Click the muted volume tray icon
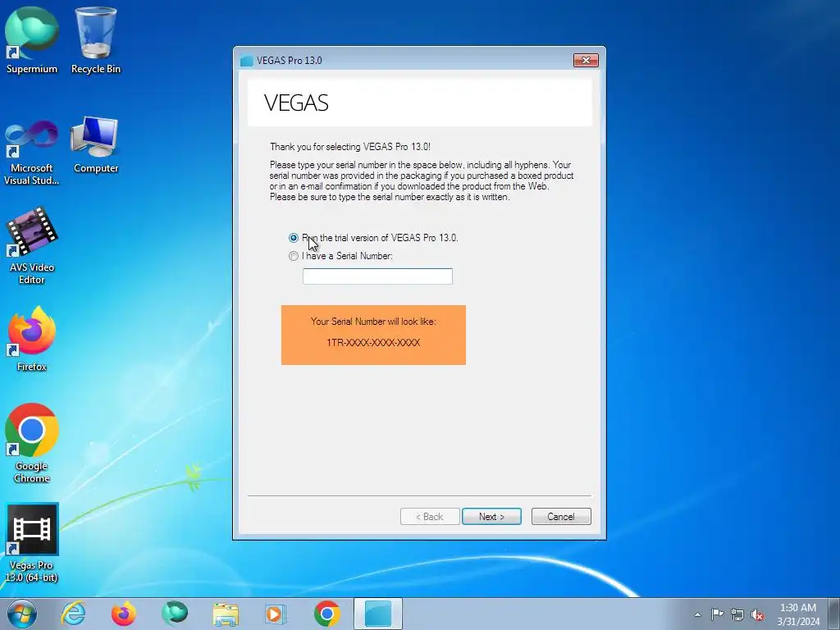The image size is (840, 630). click(757, 614)
